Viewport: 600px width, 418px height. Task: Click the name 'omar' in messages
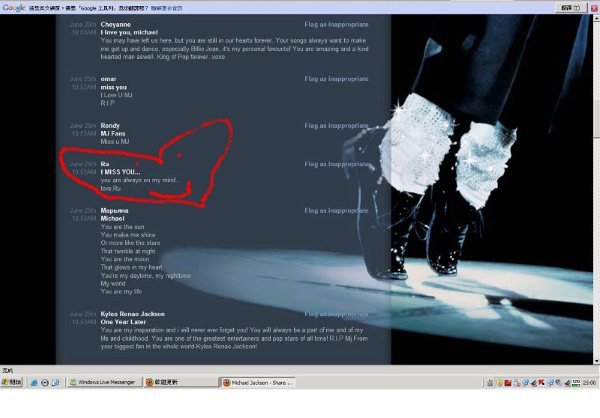(108, 79)
